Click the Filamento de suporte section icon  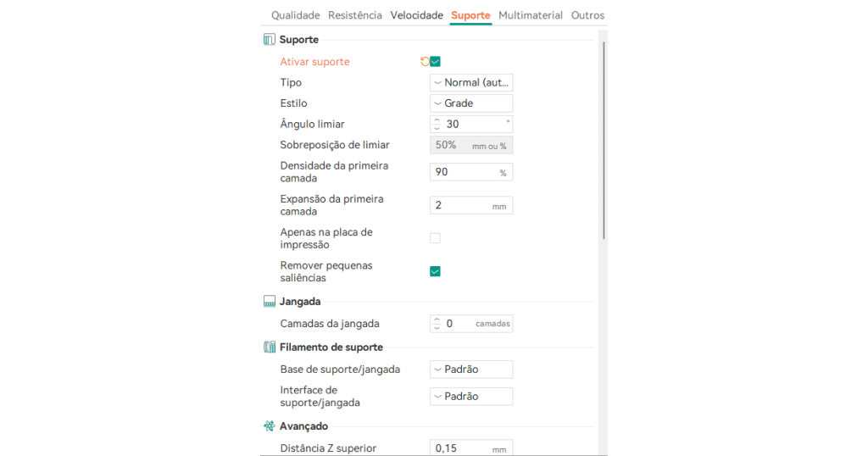point(269,347)
